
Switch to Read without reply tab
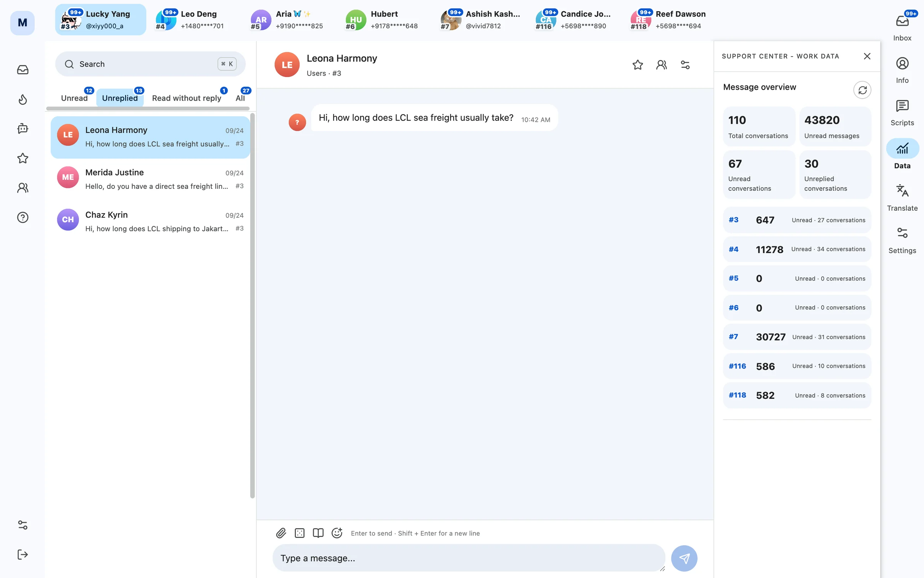187,98
